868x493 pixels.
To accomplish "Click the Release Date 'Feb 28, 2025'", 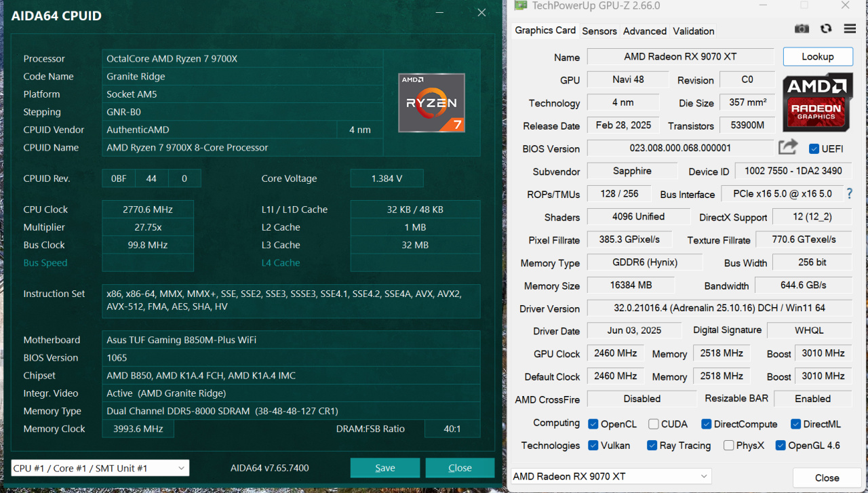I will 623,125.
